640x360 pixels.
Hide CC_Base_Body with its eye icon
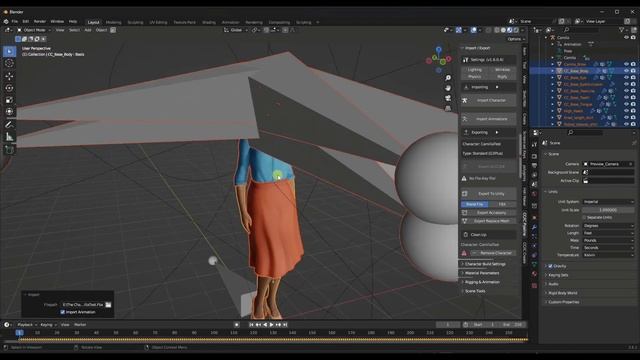(626, 71)
